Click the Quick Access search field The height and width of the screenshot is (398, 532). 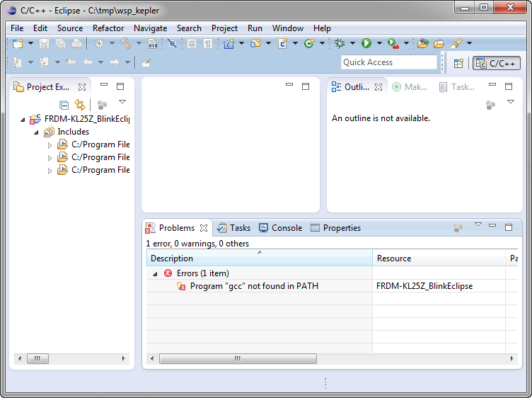[388, 62]
